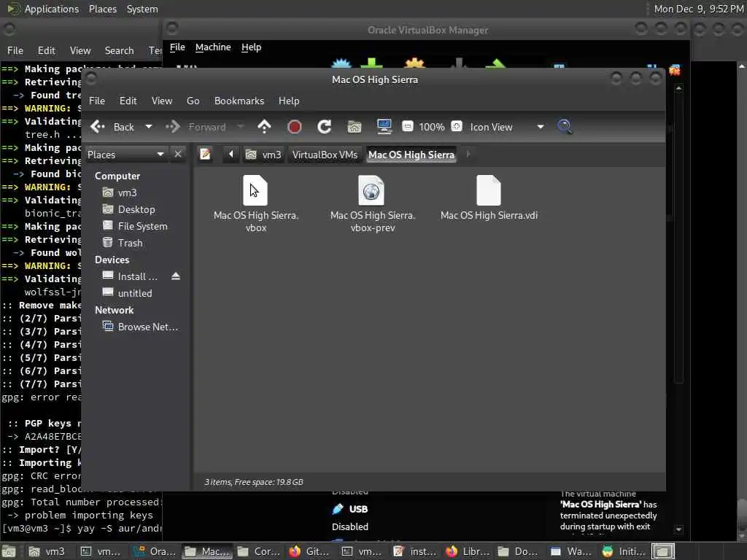Eject the Install device
Viewport: 747px width, 560px height.
(x=176, y=276)
